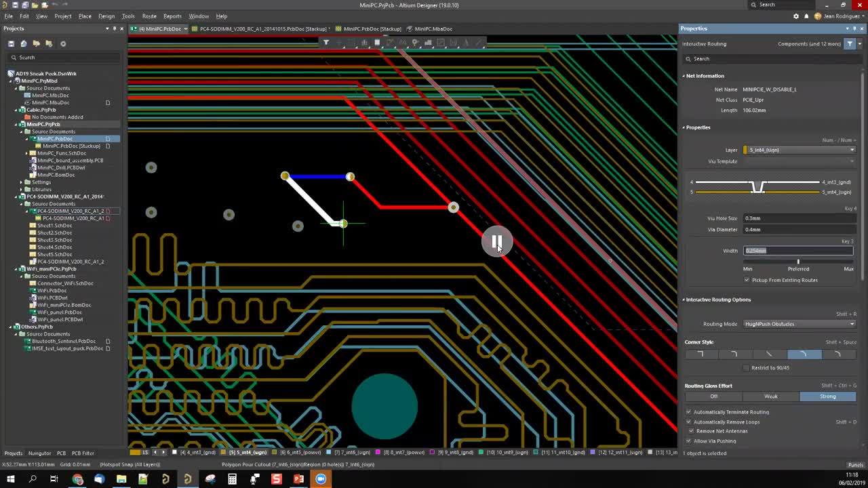Switch to the MiniPC.MbaDoc document tab
Image resolution: width=868 pixels, height=488 pixels.
point(433,29)
